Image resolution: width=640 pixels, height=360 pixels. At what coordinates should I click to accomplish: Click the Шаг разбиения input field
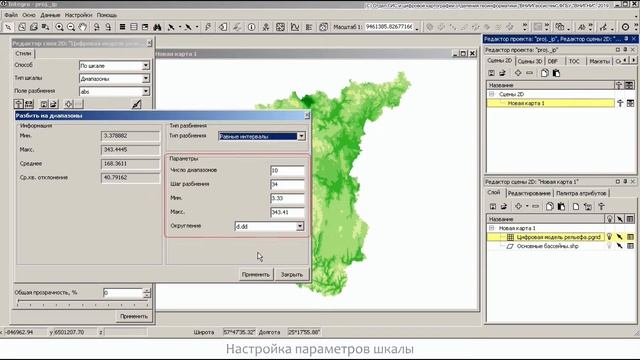287,184
